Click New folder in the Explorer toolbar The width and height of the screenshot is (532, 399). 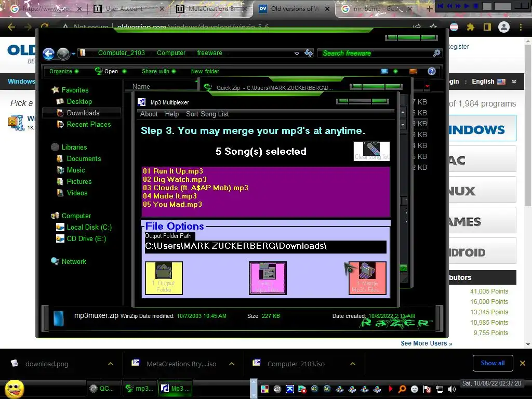(x=205, y=71)
